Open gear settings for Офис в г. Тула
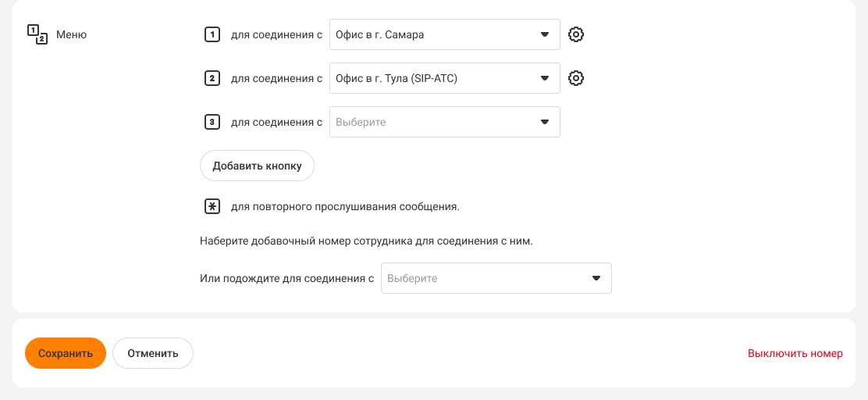The width and height of the screenshot is (868, 400). (x=576, y=78)
